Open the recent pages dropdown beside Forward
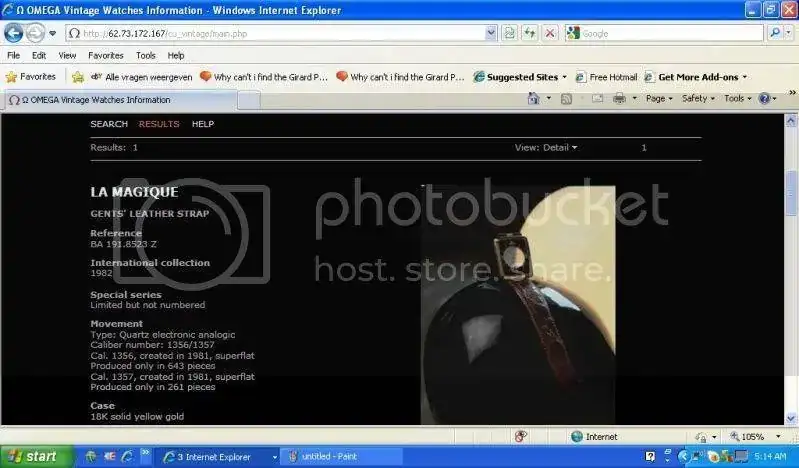The height and width of the screenshot is (468, 799). click(x=52, y=34)
